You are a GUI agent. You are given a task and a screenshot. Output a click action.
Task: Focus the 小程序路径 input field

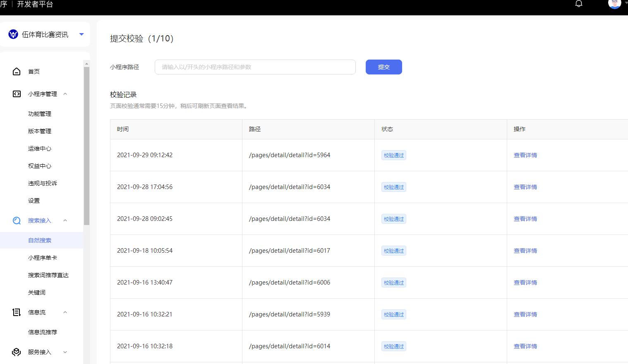[255, 67]
